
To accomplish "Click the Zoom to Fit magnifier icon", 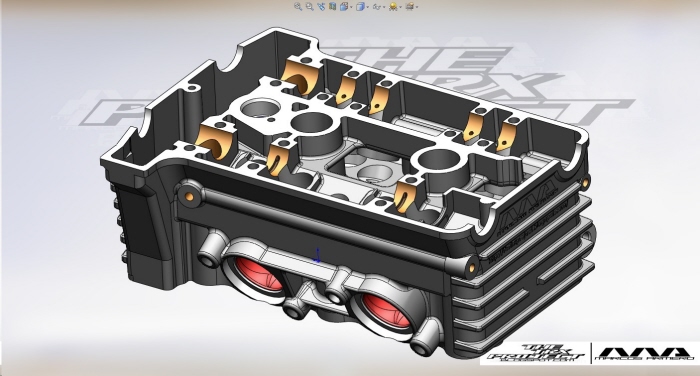I will 298,6.
